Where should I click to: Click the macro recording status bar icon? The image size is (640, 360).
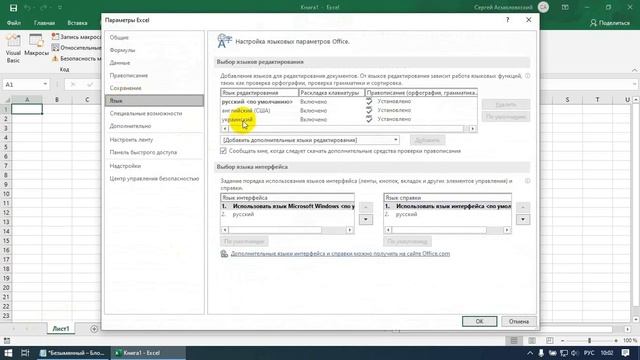point(7,340)
